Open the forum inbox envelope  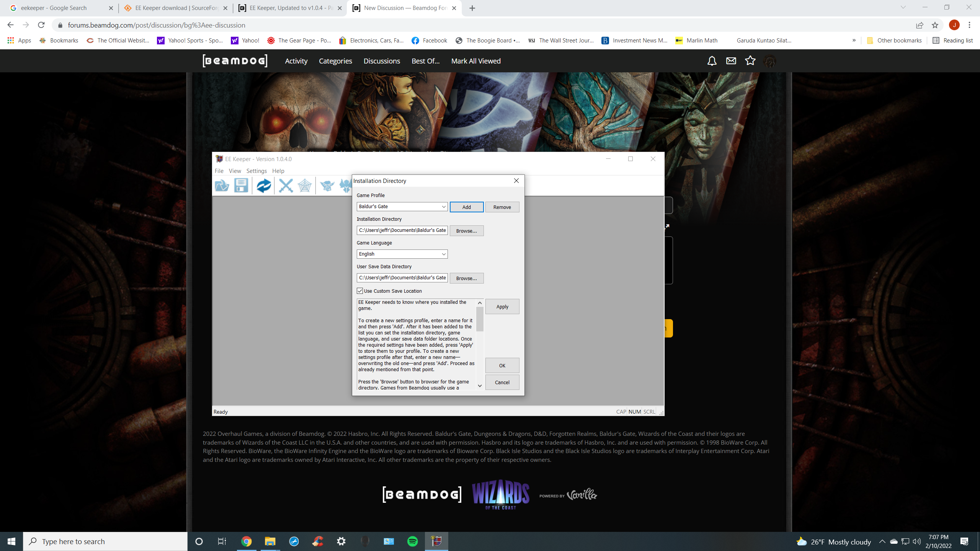[731, 61]
